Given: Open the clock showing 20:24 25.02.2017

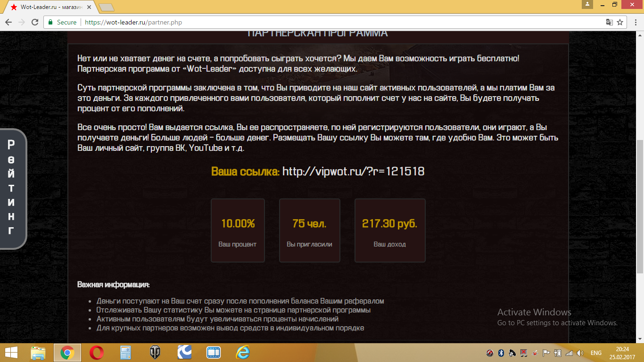Looking at the screenshot, I should click(x=623, y=353).
